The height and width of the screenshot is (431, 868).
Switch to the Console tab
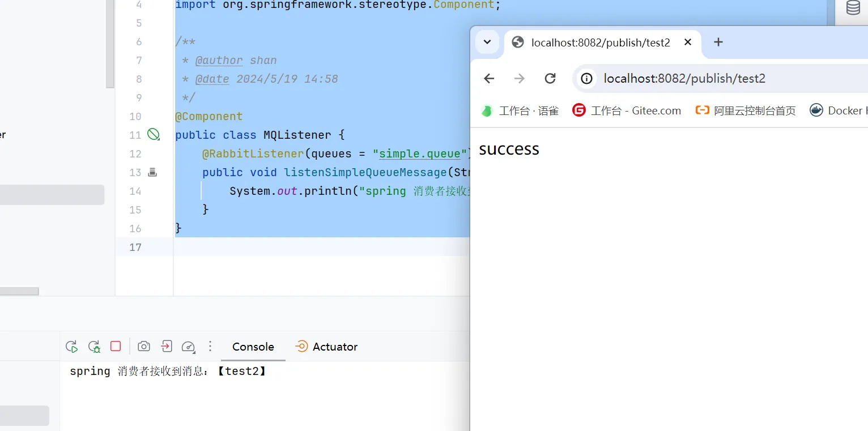[x=253, y=347]
